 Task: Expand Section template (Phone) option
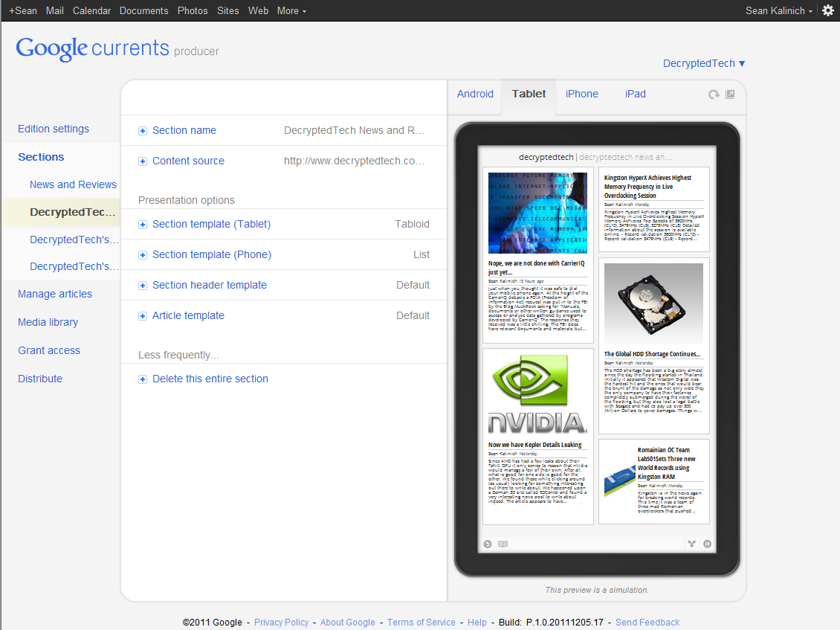click(143, 255)
